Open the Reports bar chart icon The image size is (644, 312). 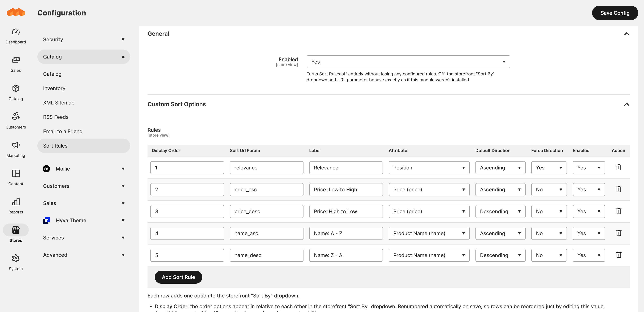[16, 202]
